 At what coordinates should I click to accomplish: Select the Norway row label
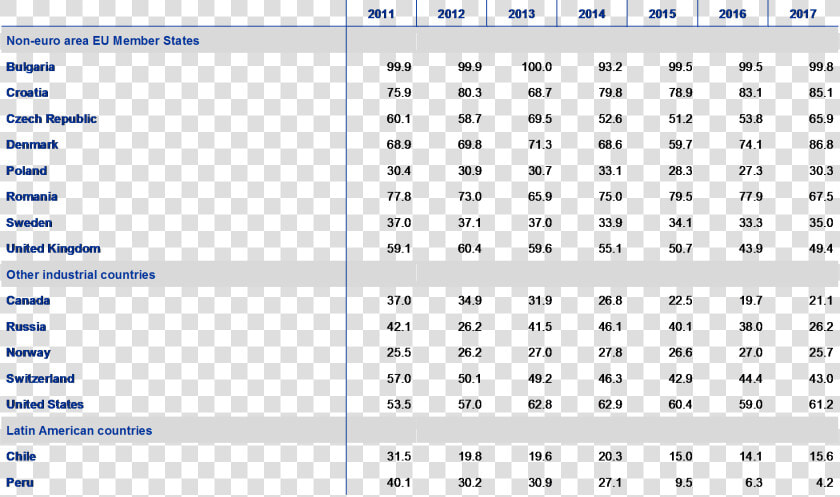pos(28,352)
